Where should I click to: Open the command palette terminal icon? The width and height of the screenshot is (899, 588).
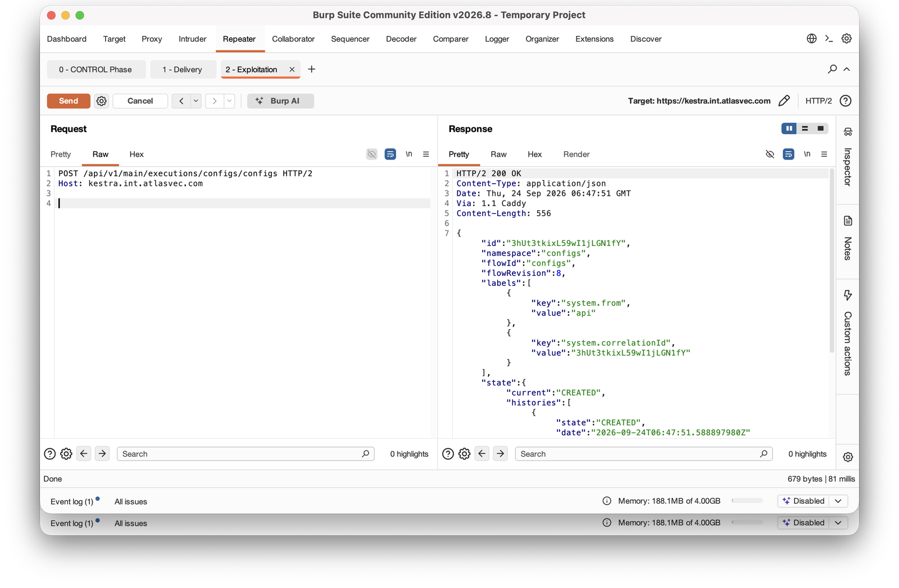pos(829,39)
